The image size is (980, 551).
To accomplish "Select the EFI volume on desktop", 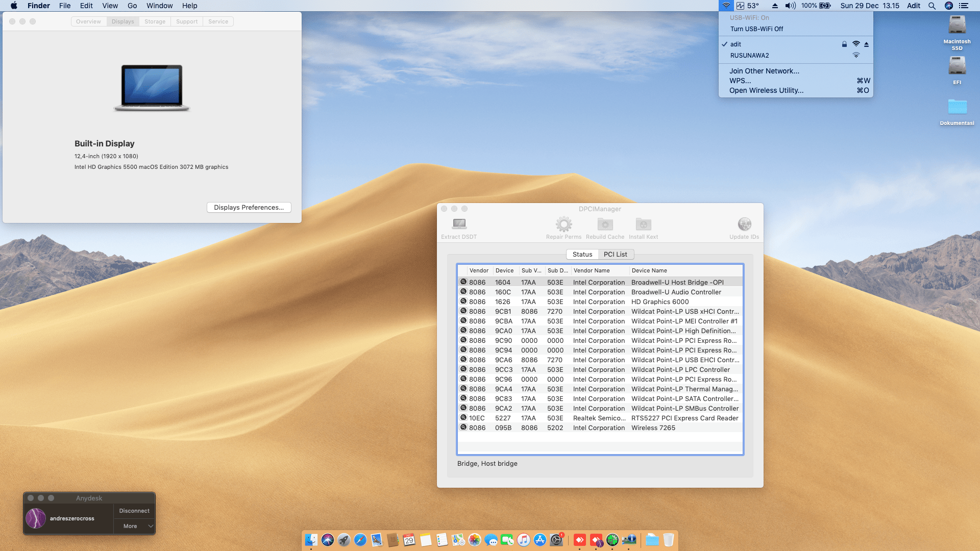I will [957, 70].
